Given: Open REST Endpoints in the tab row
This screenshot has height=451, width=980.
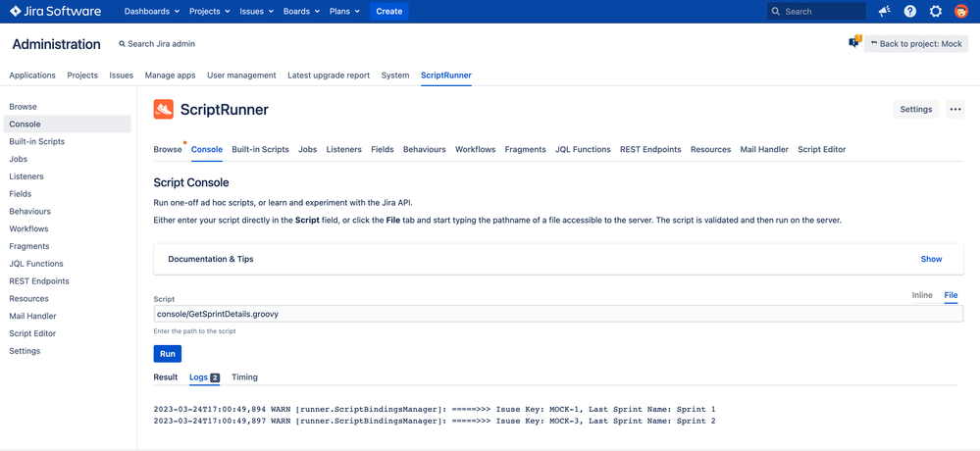Looking at the screenshot, I should (650, 149).
